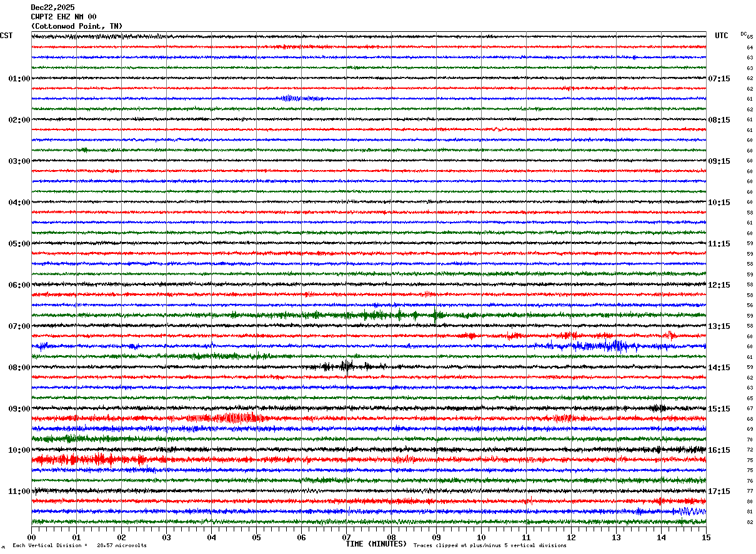Click minute 12 on the time axis
The width and height of the screenshot is (756, 554).
571,537
